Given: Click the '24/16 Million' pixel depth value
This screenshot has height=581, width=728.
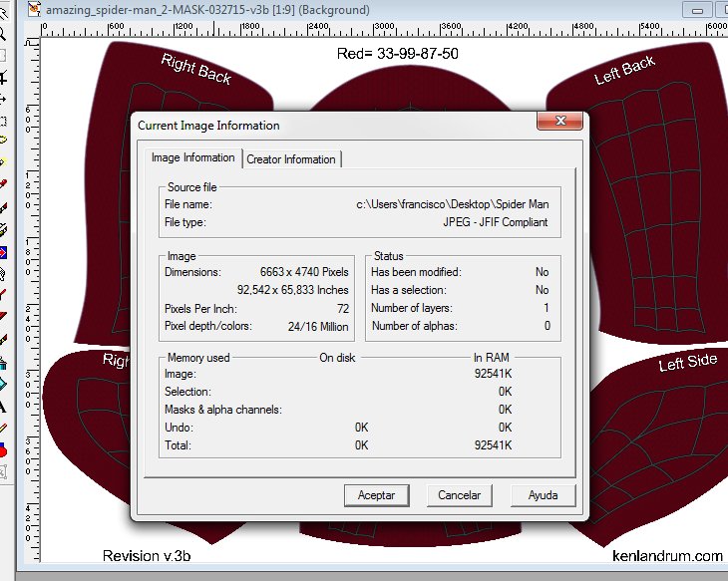Looking at the screenshot, I should [318, 327].
